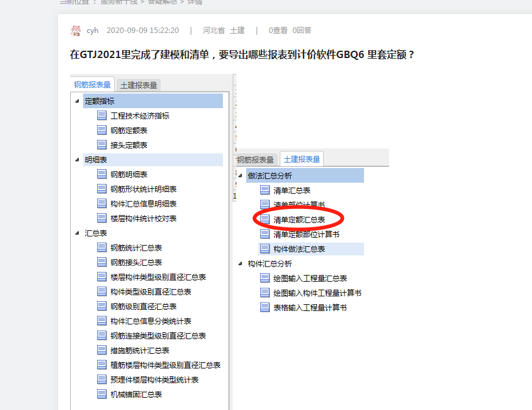Collapse the 明细表 tree group
This screenshot has height=410, width=532.
[x=77, y=159]
